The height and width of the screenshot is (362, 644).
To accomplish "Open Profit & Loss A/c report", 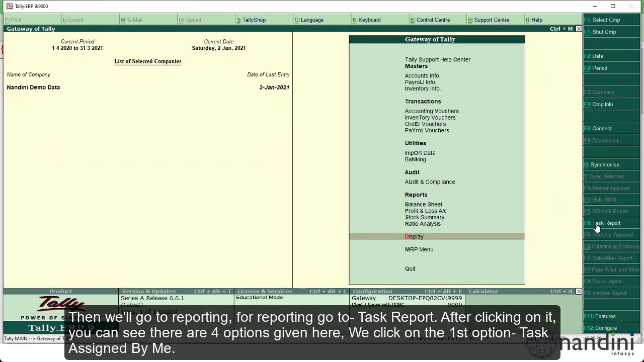I will [426, 211].
